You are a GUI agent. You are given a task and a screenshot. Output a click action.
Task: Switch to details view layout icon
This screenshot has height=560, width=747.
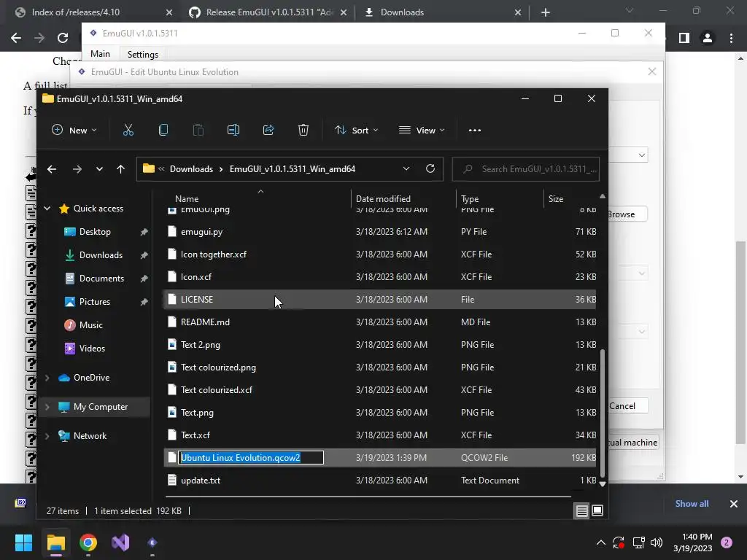point(581,510)
